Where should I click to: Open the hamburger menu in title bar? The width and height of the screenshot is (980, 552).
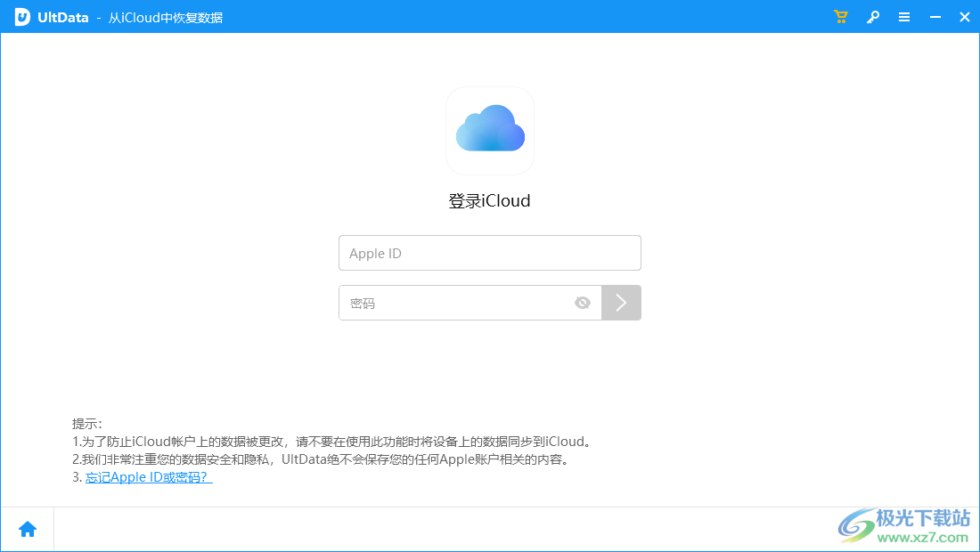903,17
